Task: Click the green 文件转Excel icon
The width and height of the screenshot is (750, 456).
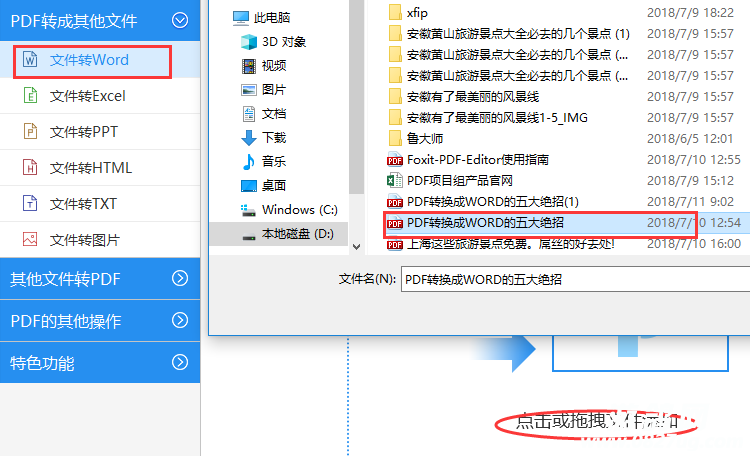Action: click(30, 96)
